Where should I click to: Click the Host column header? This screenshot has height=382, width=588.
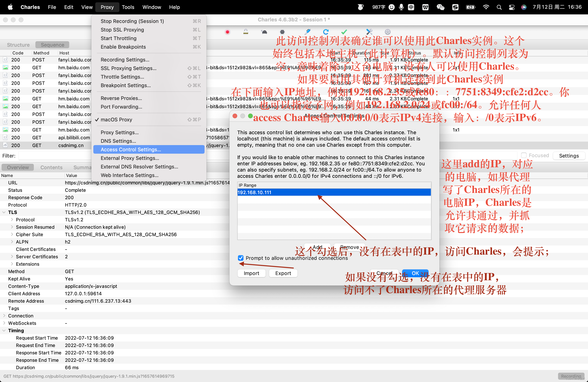click(x=64, y=53)
